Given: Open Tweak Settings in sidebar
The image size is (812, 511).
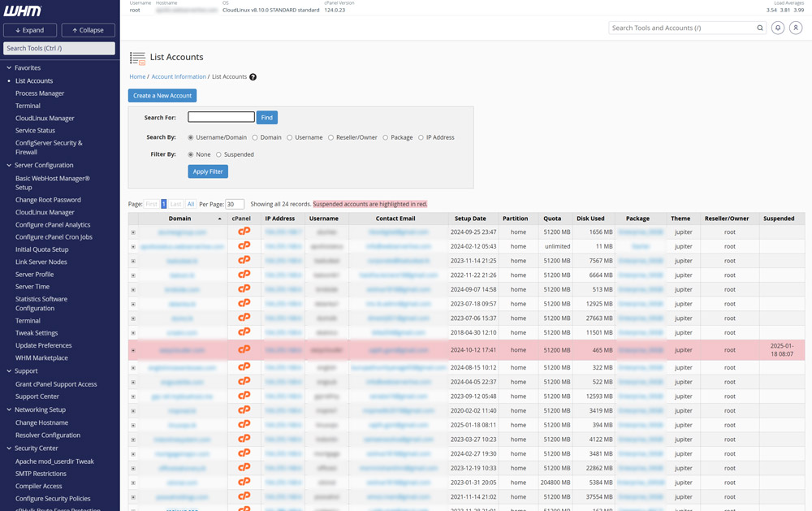Looking at the screenshot, I should pos(37,333).
